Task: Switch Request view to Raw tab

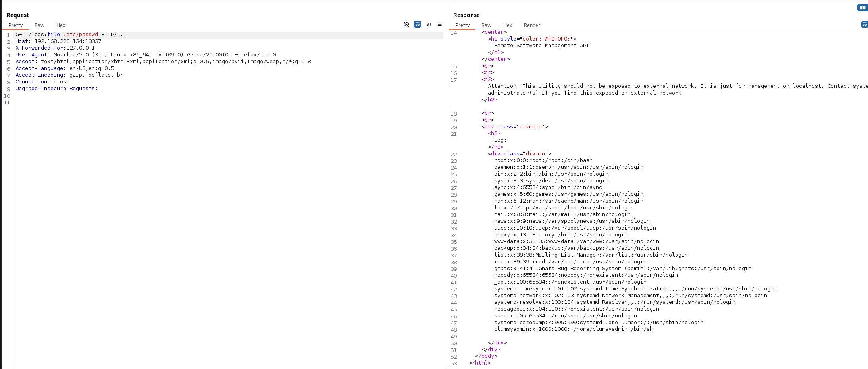Action: coord(39,25)
